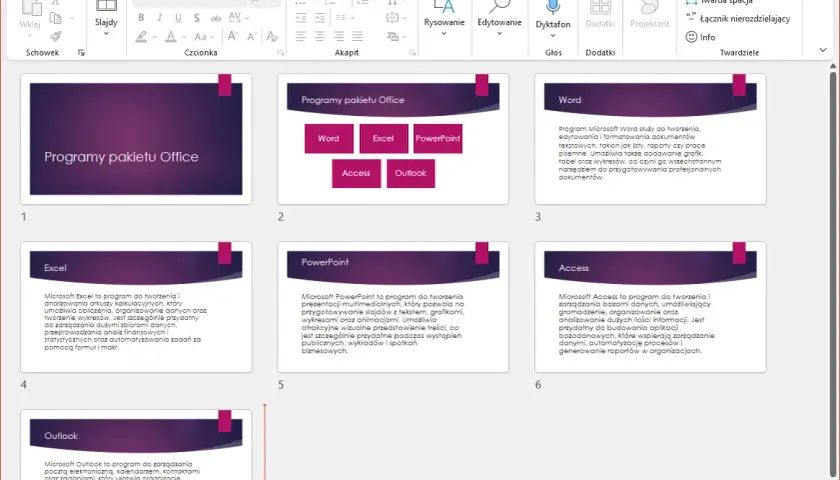The width and height of the screenshot is (840, 480).
Task: Align text to the left
Action: coord(301,36)
